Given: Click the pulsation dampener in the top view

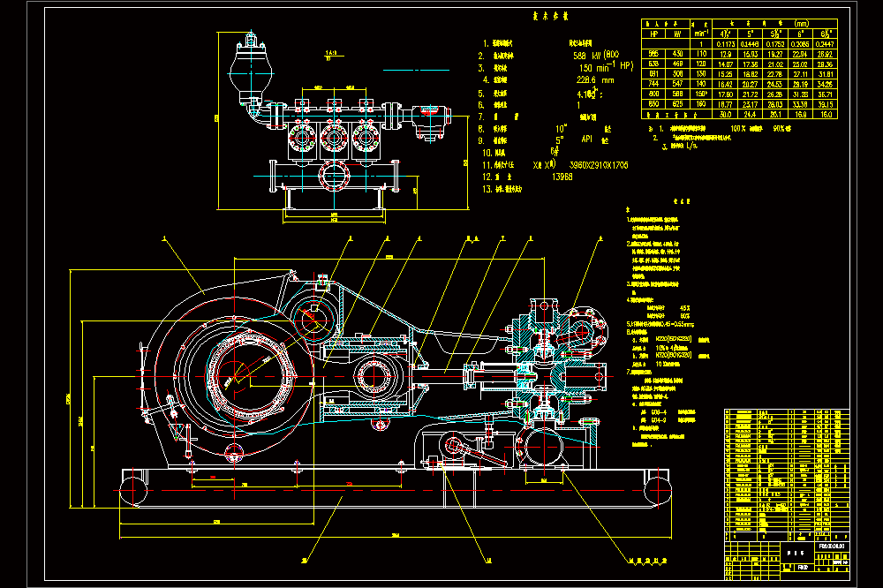Looking at the screenshot, I should click(251, 66).
